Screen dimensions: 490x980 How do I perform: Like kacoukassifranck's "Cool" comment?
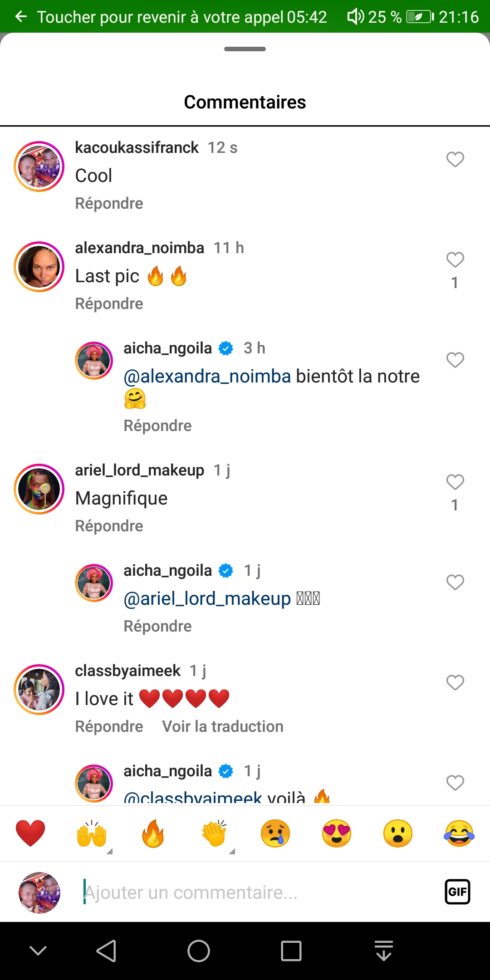(455, 160)
